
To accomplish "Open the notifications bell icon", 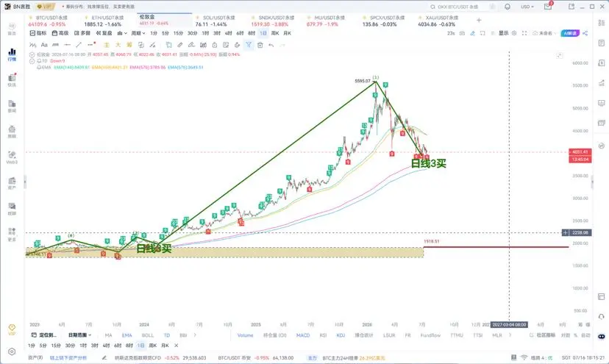I will pos(508,7).
